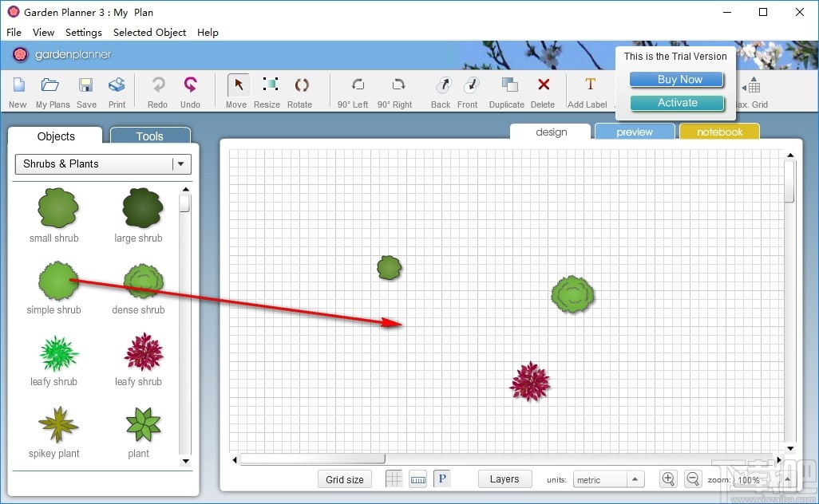This screenshot has width=819, height=504.
Task: Toggle the grid display icon
Action: 394,478
